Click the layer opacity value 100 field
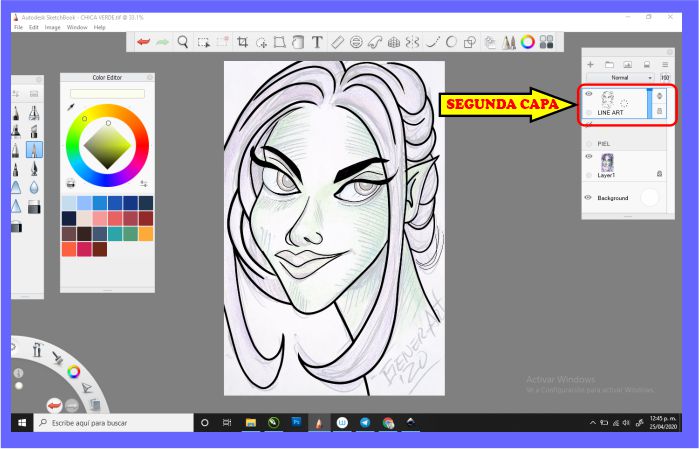Screen dimensions: 699x449 665,78
